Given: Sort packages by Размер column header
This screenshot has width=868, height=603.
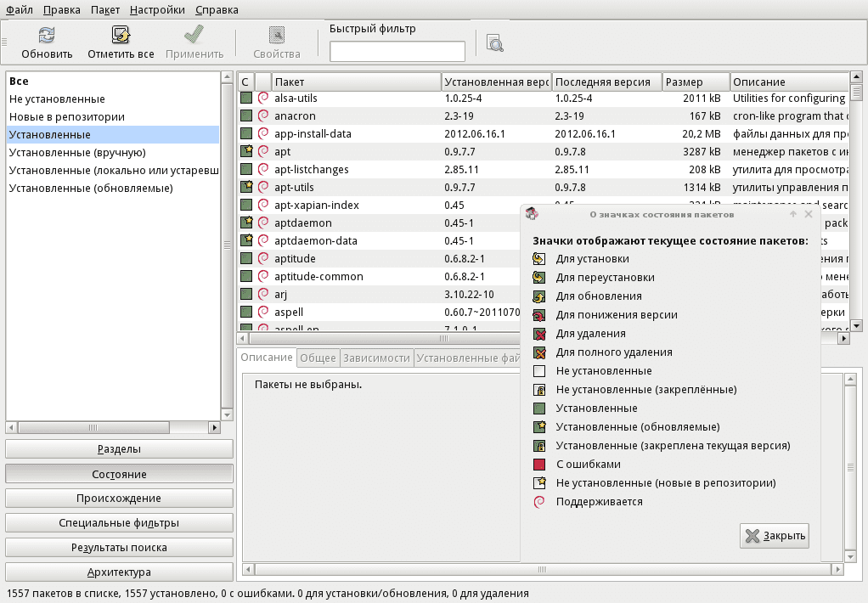Looking at the screenshot, I should point(695,82).
